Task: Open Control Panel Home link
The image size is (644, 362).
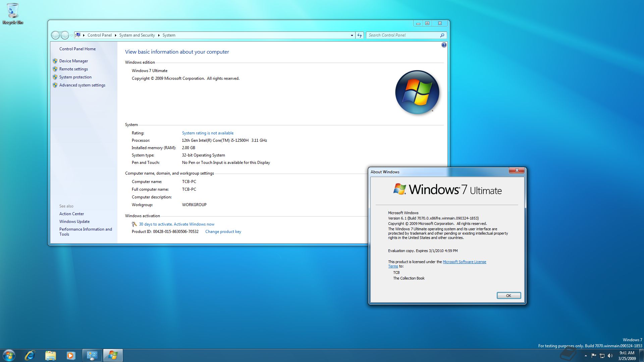Action: [x=77, y=49]
